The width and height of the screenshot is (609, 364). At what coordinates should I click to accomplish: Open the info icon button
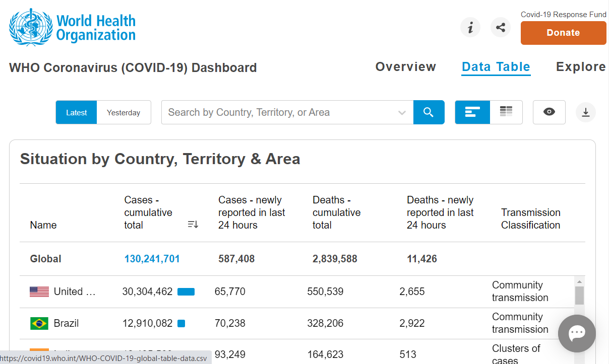point(470,27)
